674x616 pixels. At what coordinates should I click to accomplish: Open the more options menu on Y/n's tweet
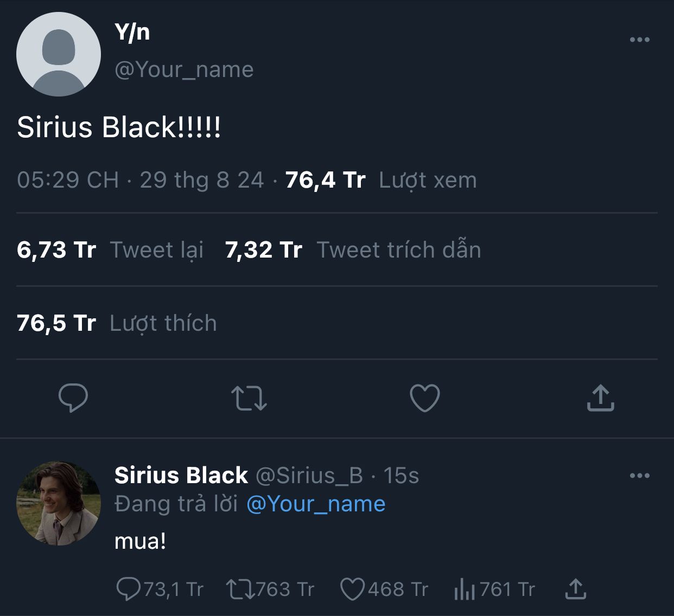(x=639, y=40)
